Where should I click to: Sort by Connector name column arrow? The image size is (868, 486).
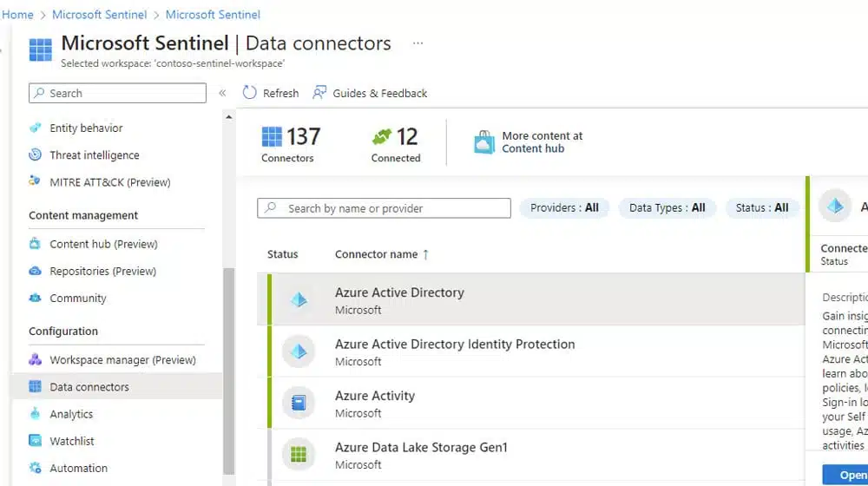[x=425, y=254]
